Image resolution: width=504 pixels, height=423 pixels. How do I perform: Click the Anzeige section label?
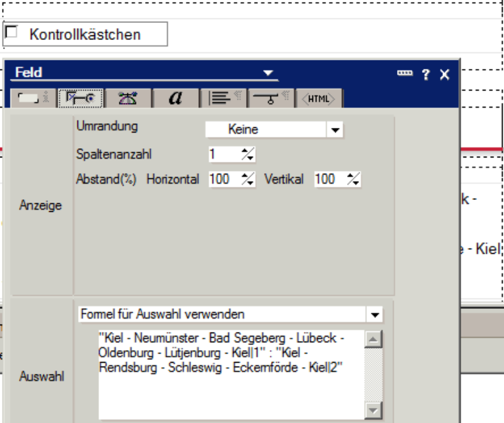coord(41,205)
